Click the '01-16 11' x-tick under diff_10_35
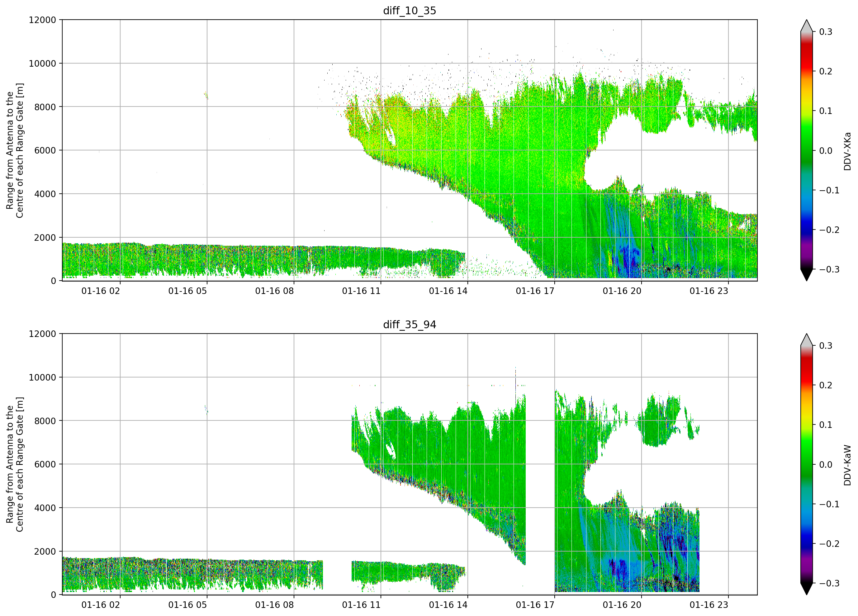This screenshot has width=858, height=616. click(x=361, y=291)
